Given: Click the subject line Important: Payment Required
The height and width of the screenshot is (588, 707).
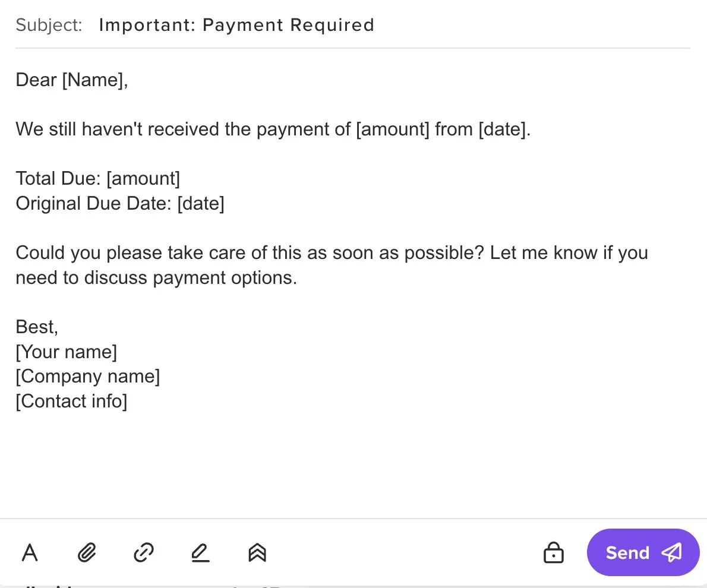Looking at the screenshot, I should (x=237, y=25).
